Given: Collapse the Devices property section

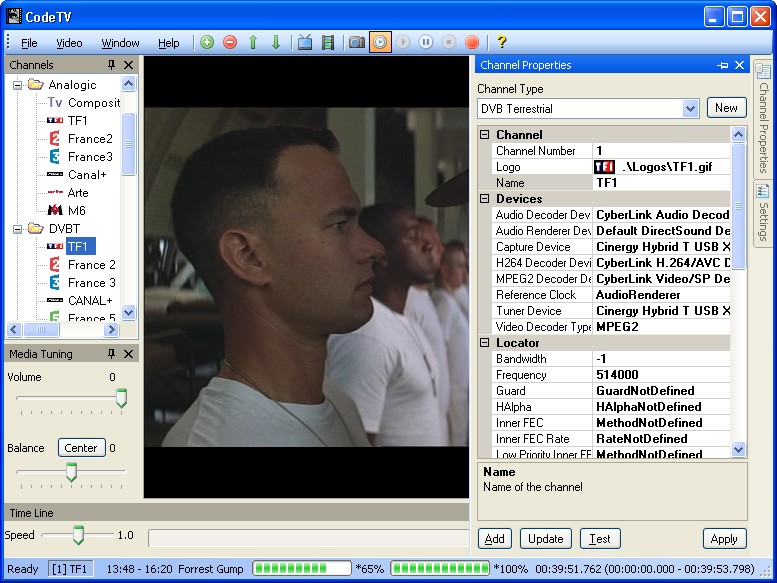Looking at the screenshot, I should (485, 199).
